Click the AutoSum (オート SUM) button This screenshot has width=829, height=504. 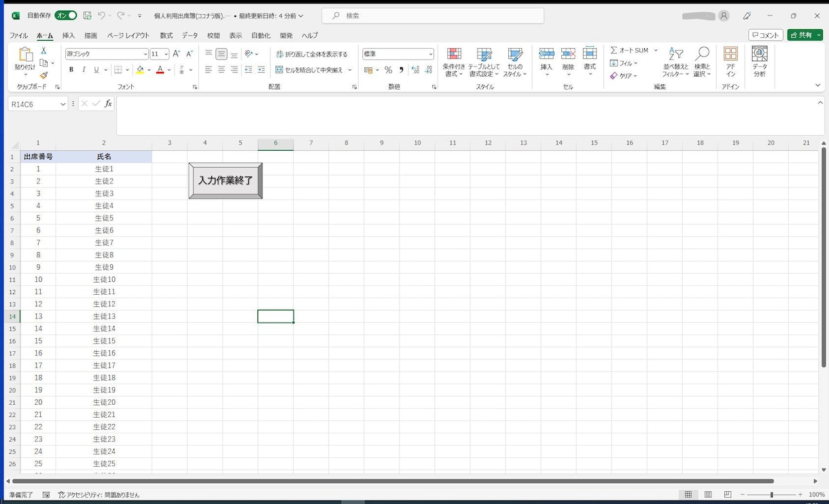(x=629, y=50)
